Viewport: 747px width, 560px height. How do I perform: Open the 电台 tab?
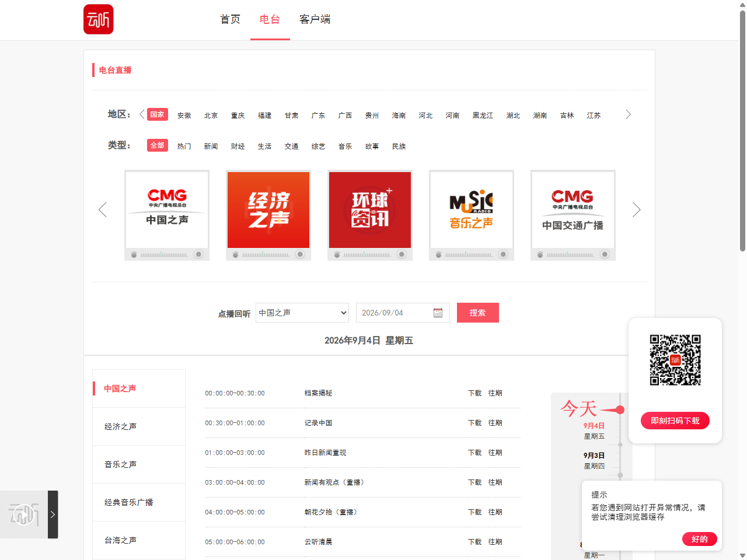[270, 19]
